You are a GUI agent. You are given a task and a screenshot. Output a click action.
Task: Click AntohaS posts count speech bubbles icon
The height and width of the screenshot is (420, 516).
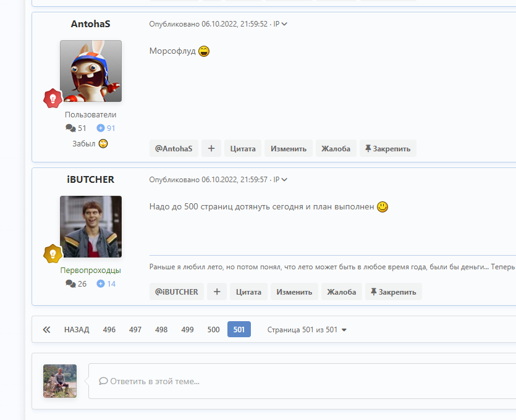coord(70,128)
